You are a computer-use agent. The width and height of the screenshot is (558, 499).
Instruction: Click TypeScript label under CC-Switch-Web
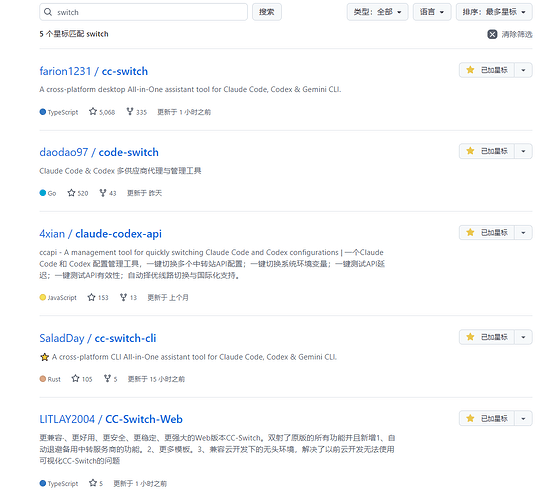pyautogui.click(x=63, y=484)
